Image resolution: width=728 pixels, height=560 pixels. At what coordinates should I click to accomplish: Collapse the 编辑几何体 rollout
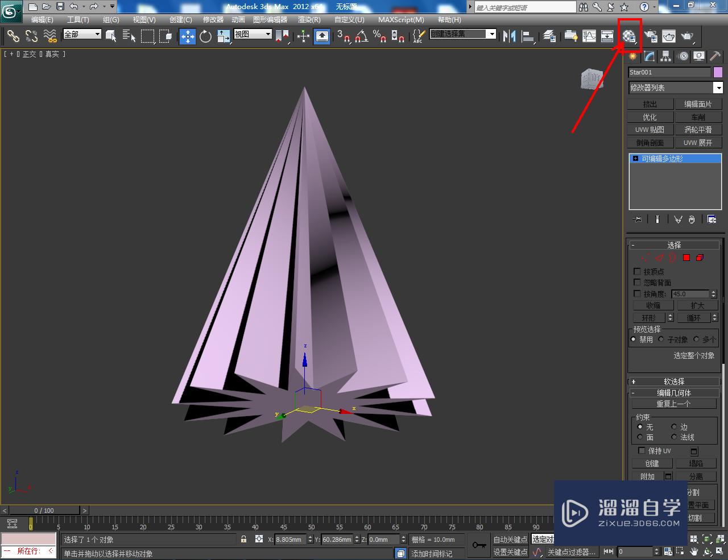(x=674, y=393)
